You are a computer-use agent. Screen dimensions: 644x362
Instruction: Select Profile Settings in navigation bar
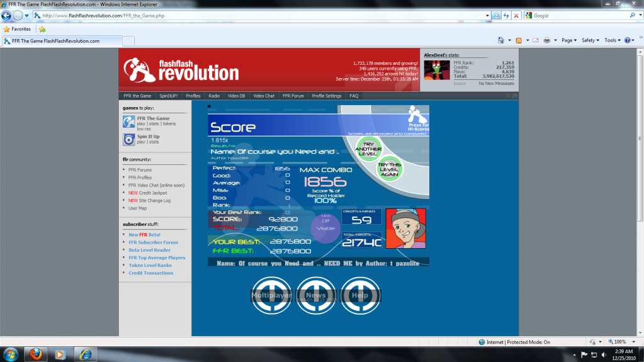point(326,96)
